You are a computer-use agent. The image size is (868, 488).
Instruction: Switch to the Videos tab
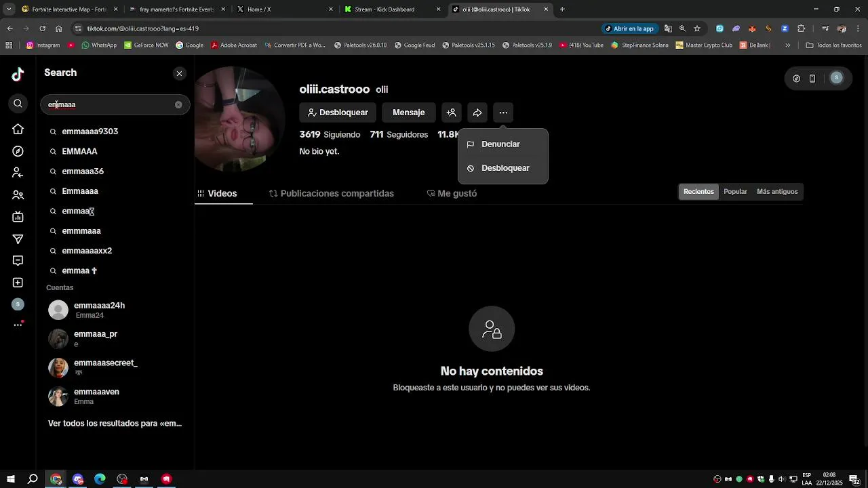click(x=223, y=193)
